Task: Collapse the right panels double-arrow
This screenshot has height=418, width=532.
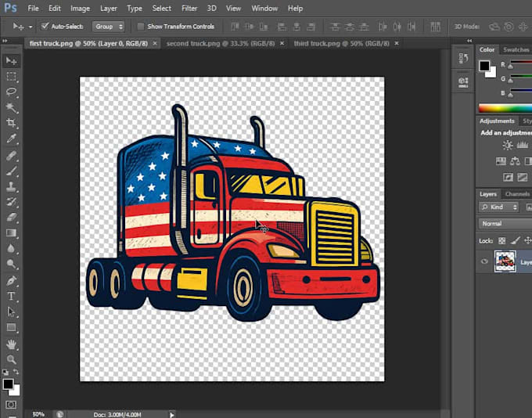Action: (x=469, y=41)
